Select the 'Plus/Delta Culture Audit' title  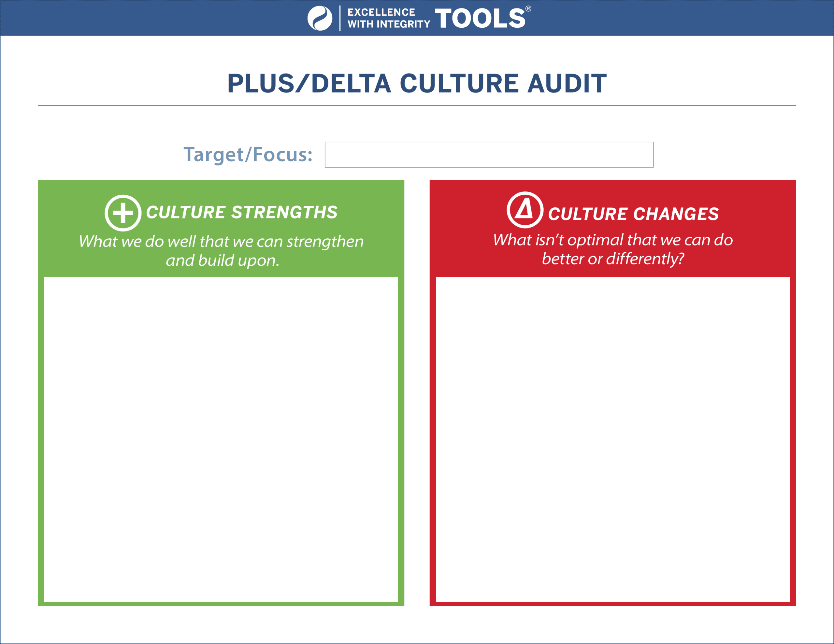[417, 84]
